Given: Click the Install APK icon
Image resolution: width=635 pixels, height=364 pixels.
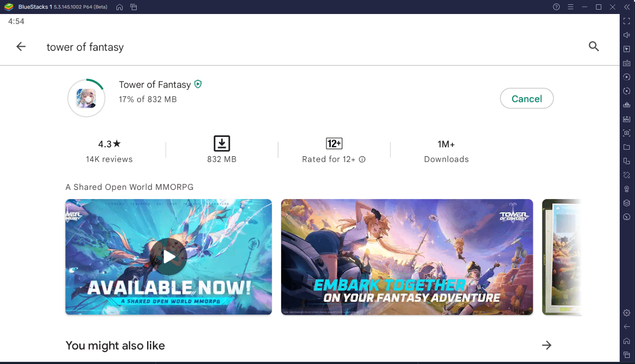Looking at the screenshot, I should [x=627, y=119].
